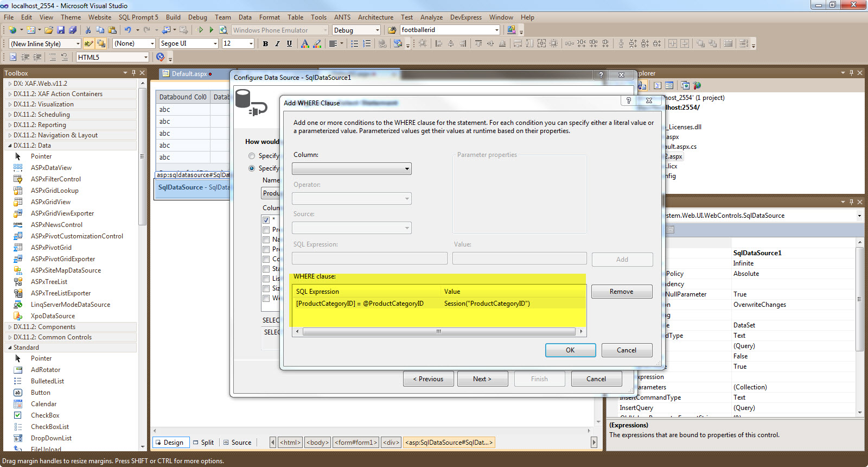Select ASPxSiteMapDataSource icon in Toolbox
868x467 pixels.
click(18, 270)
